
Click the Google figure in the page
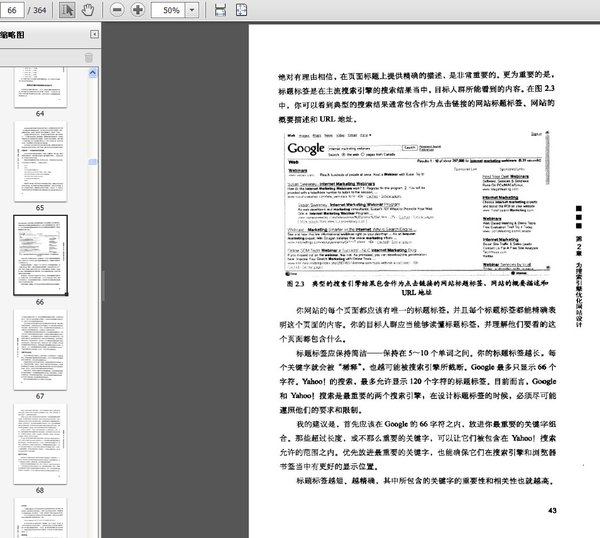[417, 203]
